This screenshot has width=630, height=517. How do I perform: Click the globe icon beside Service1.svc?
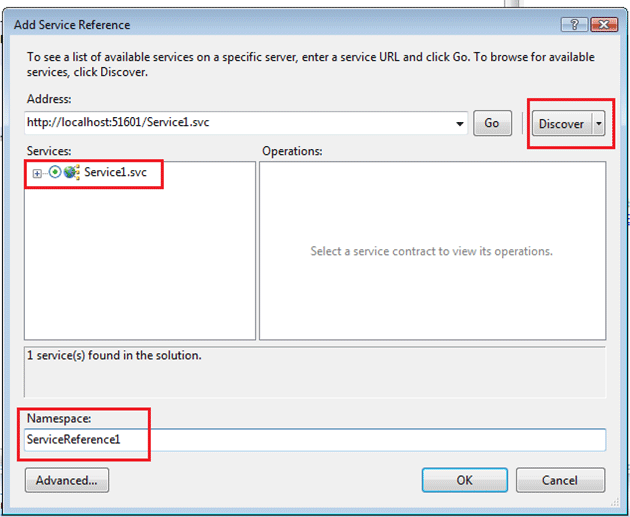point(72,172)
